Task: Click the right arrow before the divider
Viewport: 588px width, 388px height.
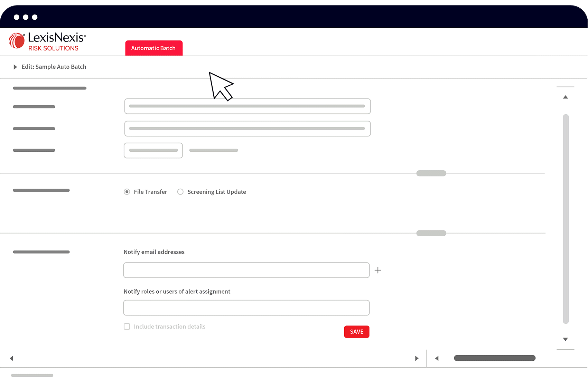Action: tap(417, 358)
